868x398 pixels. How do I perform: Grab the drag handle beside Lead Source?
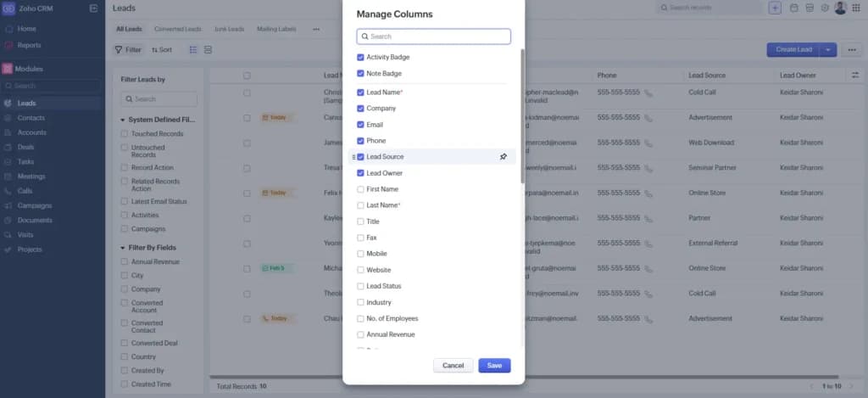coord(353,158)
